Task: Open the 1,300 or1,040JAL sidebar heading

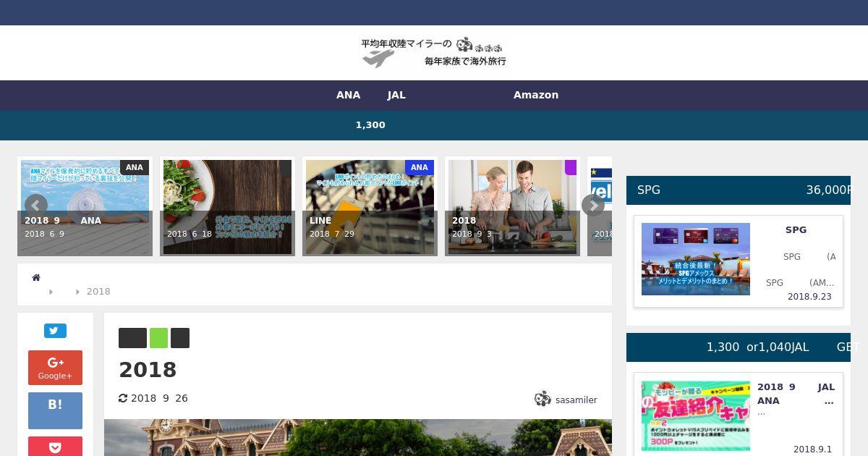Action: (x=739, y=347)
